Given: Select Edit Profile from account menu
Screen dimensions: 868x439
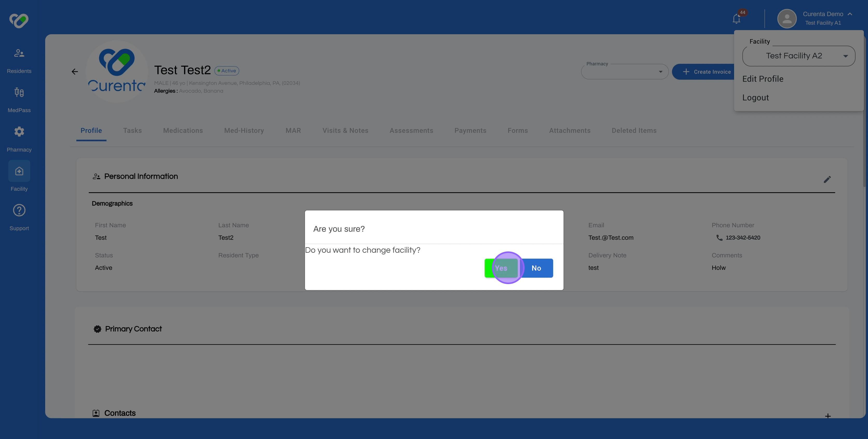Looking at the screenshot, I should (763, 79).
